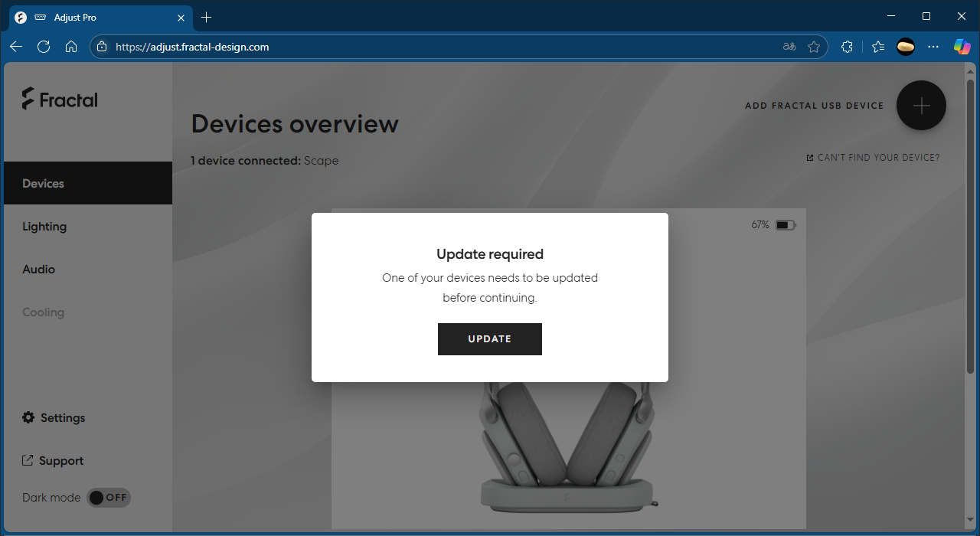Click the headset device image
Image resolution: width=980 pixels, height=536 pixels.
click(x=569, y=448)
